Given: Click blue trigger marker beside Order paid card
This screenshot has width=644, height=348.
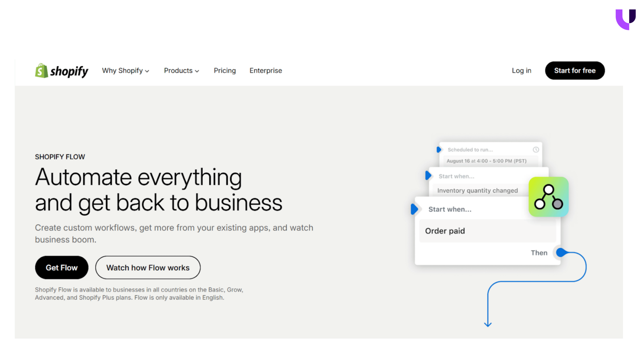Looking at the screenshot, I should click(x=414, y=209).
